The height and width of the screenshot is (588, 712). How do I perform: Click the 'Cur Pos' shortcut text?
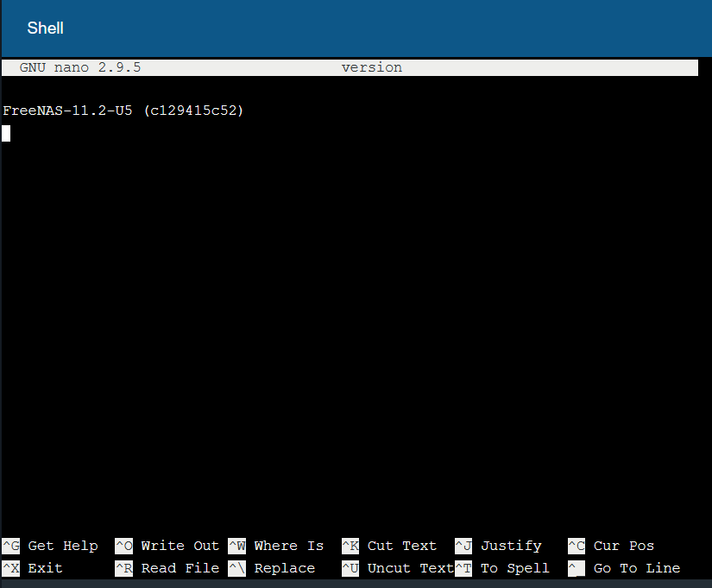(623, 546)
